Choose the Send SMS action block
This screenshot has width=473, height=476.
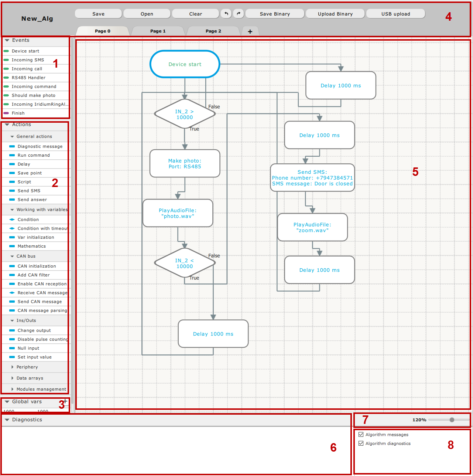(29, 191)
